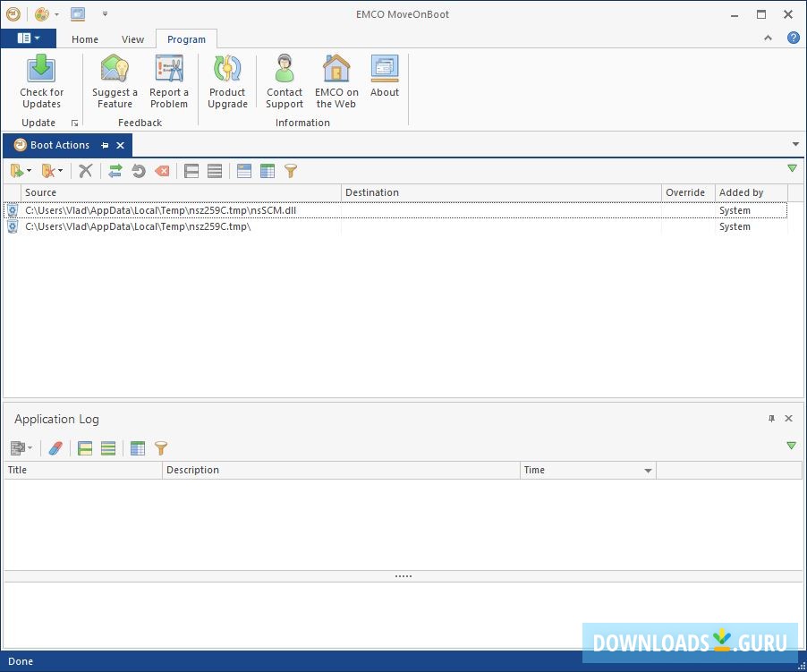
Task: Visit EMCO on the Web
Action: coord(336,81)
